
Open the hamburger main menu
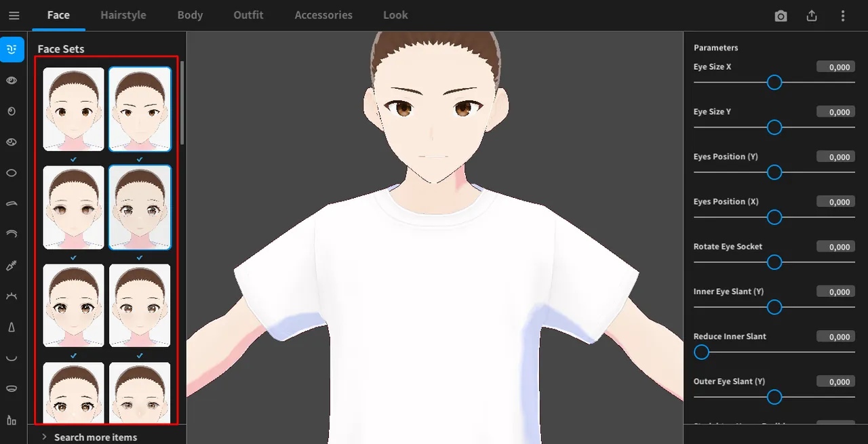14,16
